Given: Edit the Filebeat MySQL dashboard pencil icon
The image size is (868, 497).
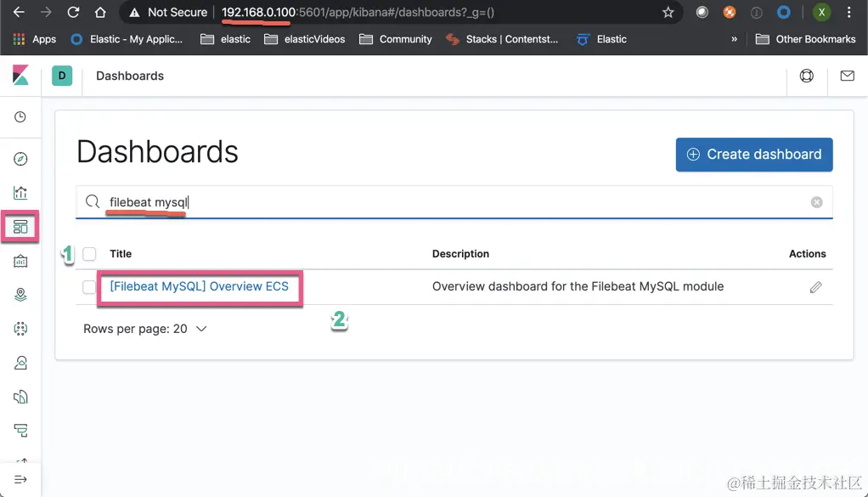Looking at the screenshot, I should (x=815, y=286).
